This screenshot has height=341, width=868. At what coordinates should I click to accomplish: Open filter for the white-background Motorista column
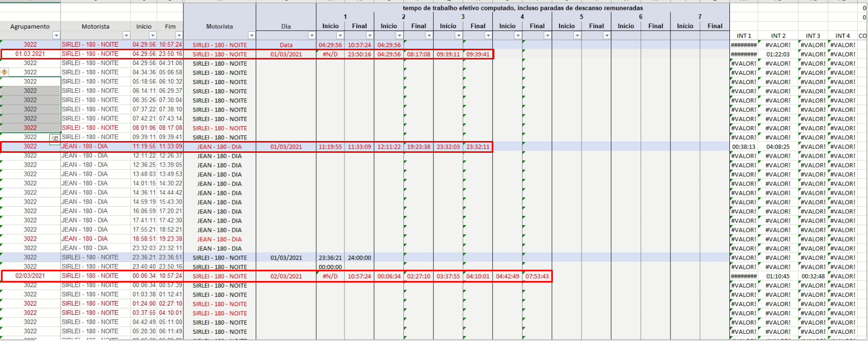[x=126, y=35]
